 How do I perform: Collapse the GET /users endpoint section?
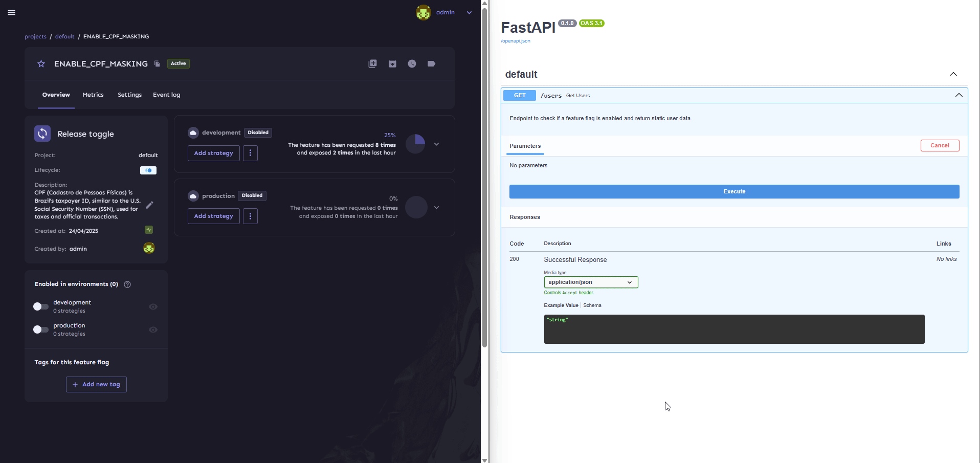point(959,95)
